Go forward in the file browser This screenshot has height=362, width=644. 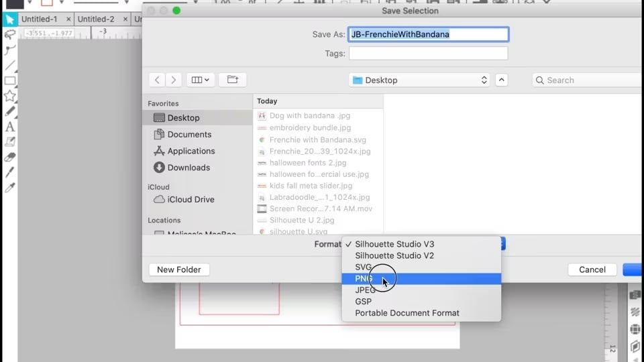tap(173, 80)
